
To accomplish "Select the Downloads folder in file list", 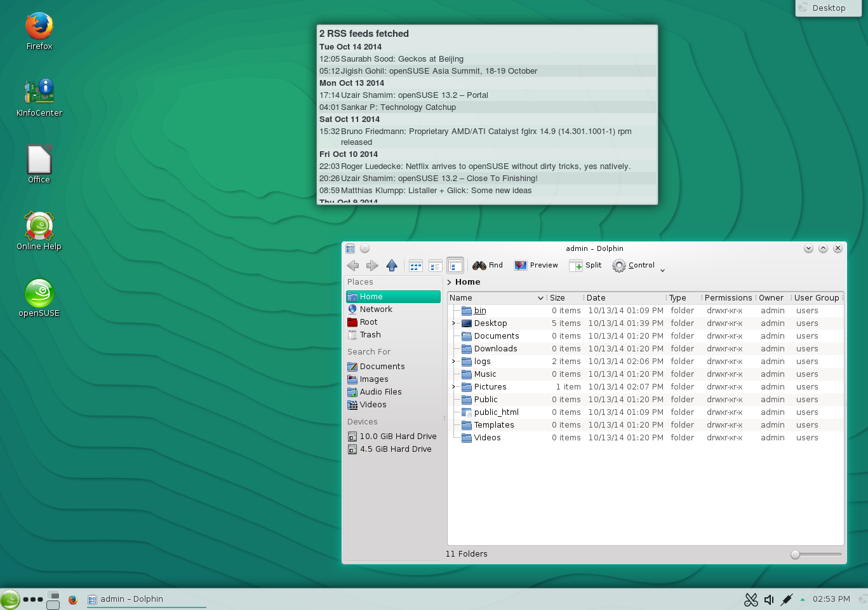I will [490, 349].
